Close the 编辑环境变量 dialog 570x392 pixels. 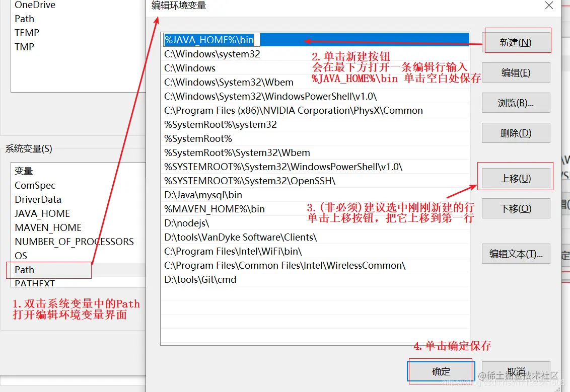click(549, 6)
